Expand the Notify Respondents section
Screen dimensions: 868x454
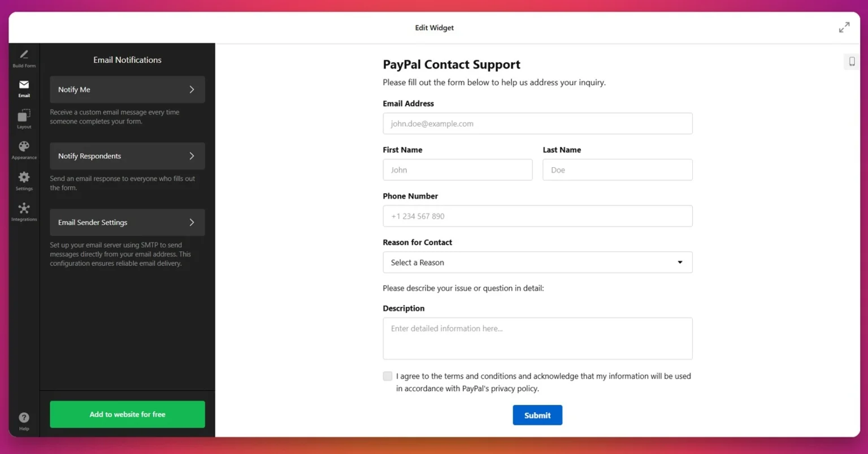[127, 156]
